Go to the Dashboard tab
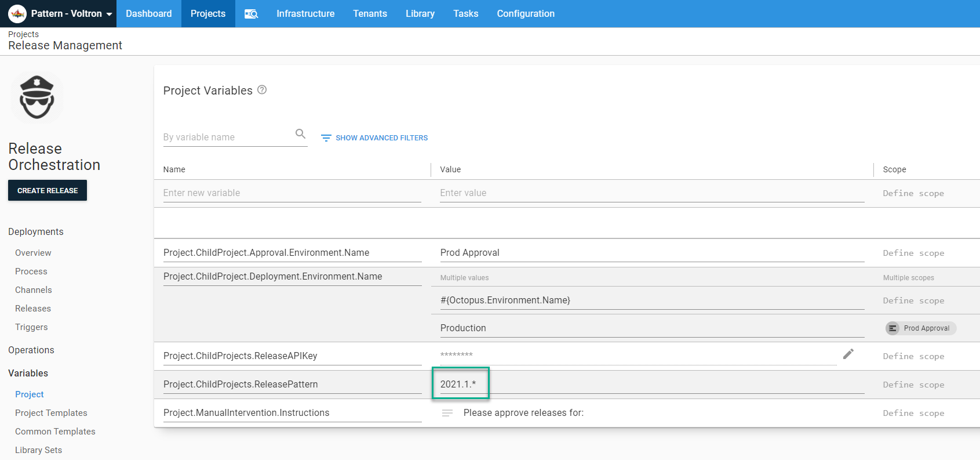This screenshot has width=980, height=460. pyautogui.click(x=149, y=14)
